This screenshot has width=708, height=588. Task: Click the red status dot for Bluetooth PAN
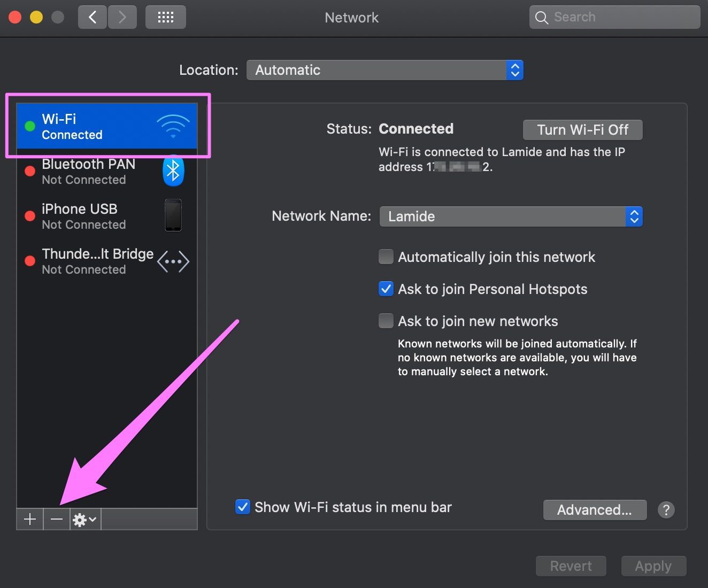click(30, 171)
